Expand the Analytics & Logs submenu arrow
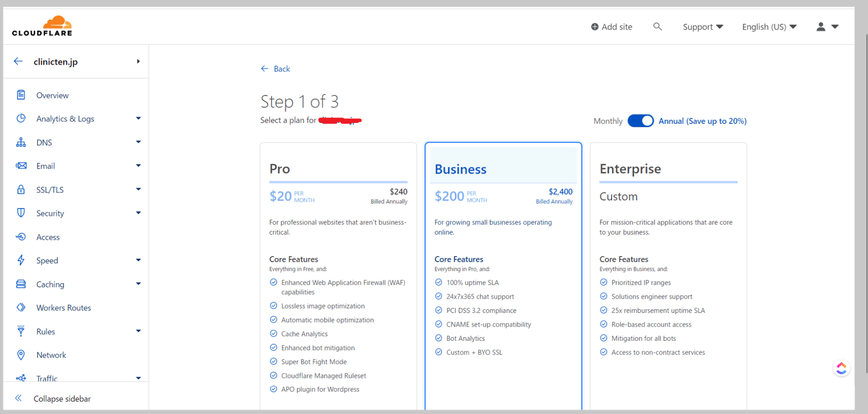The width and height of the screenshot is (868, 414). pyautogui.click(x=138, y=118)
